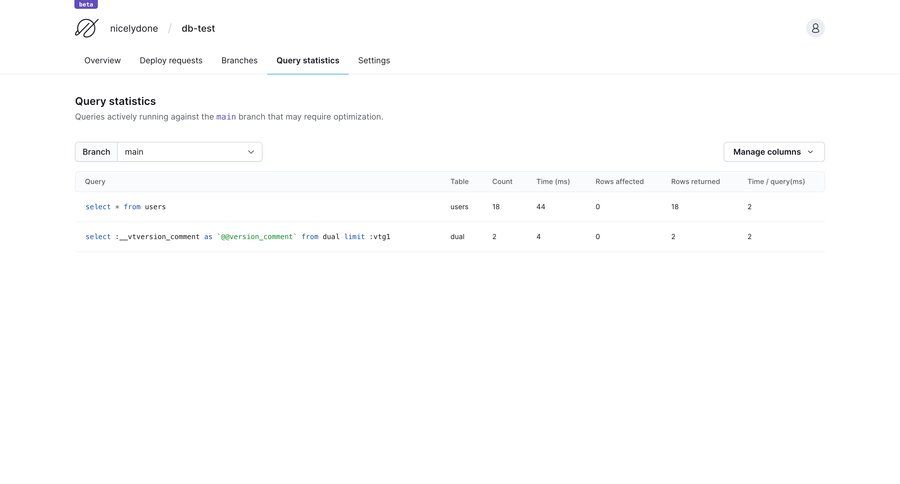Open the nicelydone organization link

(134, 28)
